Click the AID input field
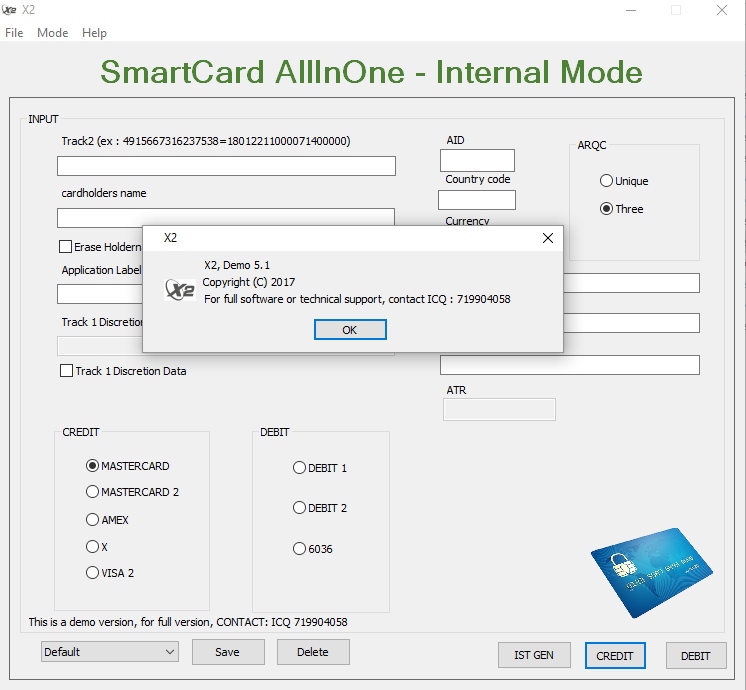Image resolution: width=746 pixels, height=690 pixels. click(477, 160)
